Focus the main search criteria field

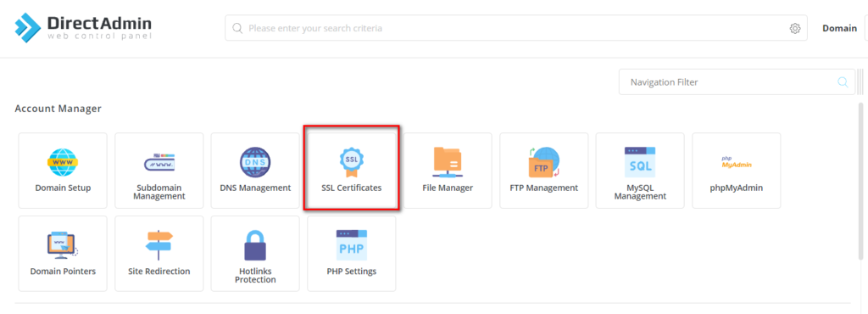coord(516,28)
